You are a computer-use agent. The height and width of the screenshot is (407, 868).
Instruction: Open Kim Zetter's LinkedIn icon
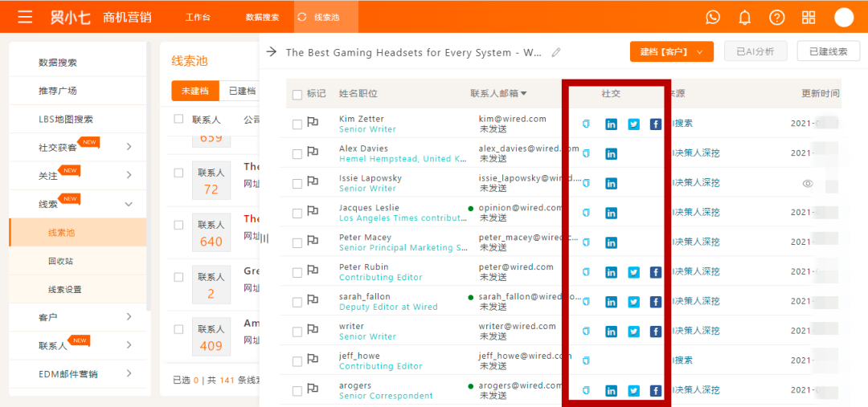[x=611, y=124]
